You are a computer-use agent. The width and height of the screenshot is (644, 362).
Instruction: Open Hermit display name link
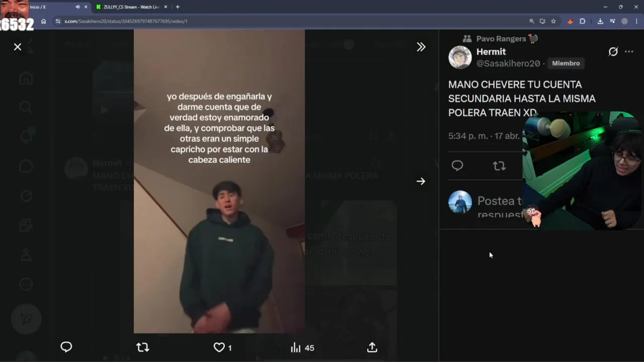491,52
